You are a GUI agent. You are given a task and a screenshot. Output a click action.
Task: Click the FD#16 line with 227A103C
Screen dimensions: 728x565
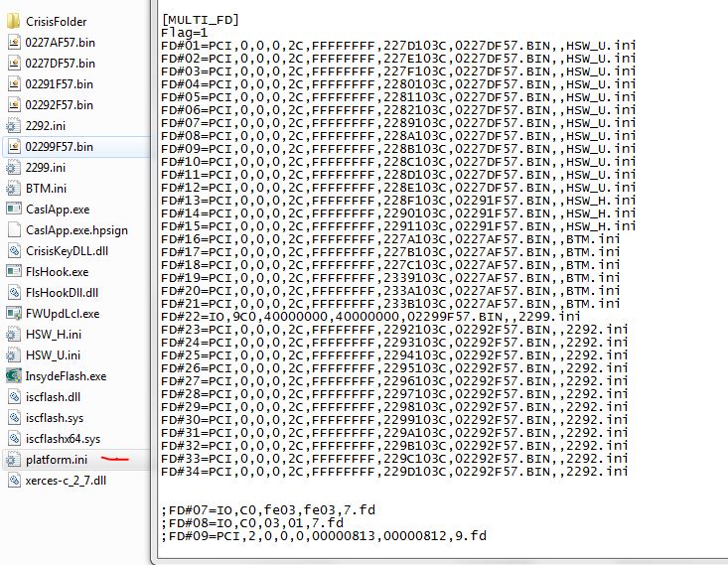point(390,239)
